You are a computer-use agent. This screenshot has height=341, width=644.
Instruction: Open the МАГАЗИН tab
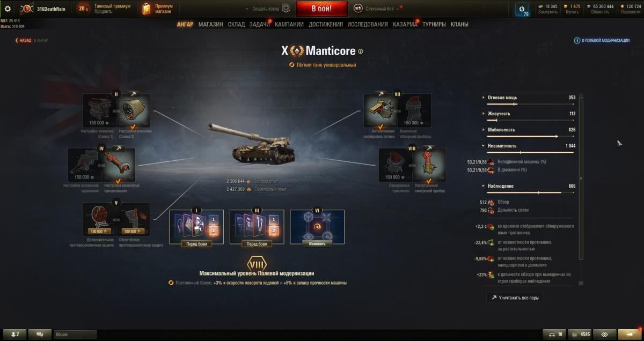click(210, 24)
